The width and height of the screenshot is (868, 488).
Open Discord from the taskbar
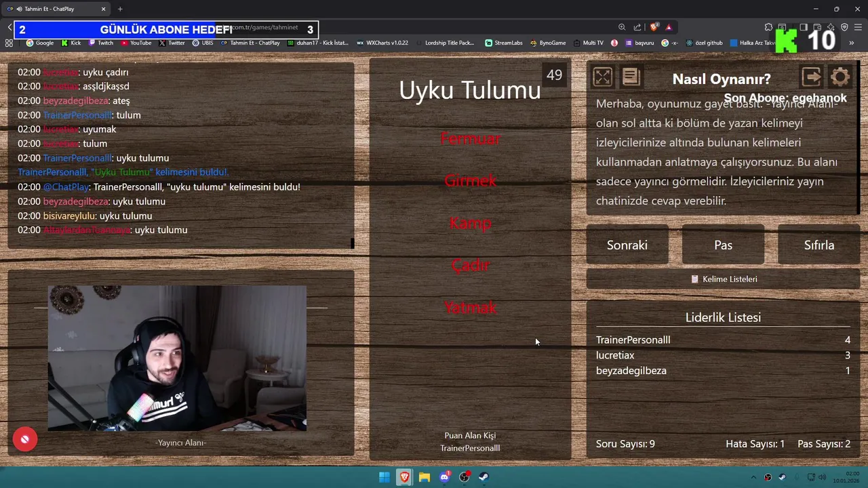[x=444, y=477]
